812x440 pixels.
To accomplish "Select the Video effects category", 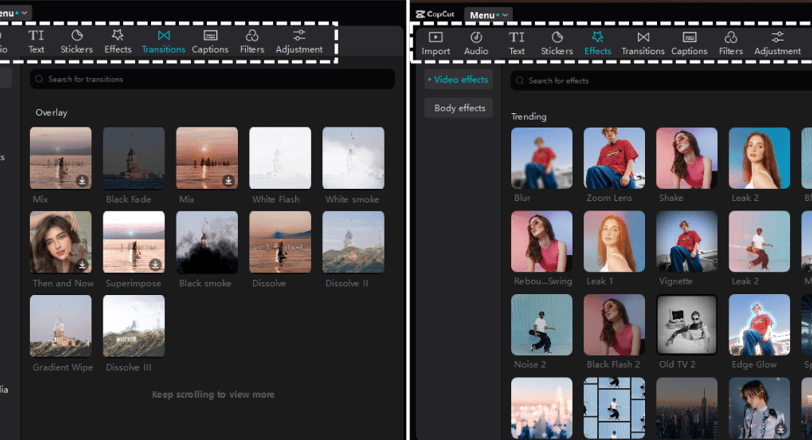I will coord(458,80).
